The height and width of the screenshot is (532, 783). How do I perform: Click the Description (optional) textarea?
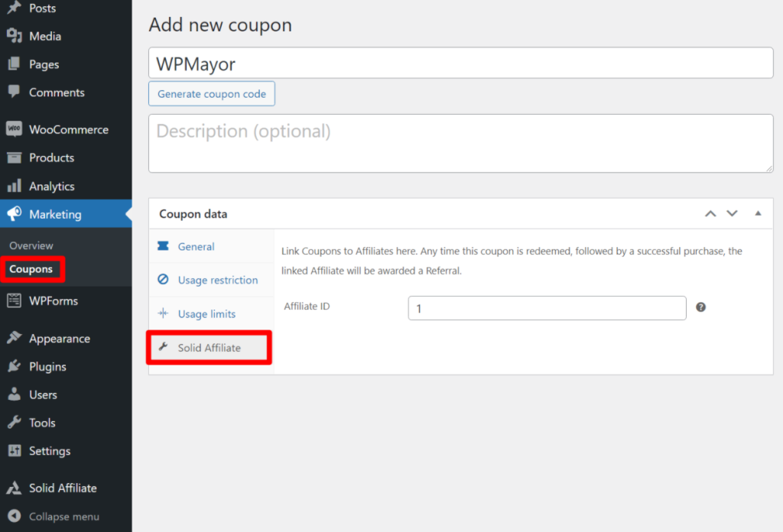tap(461, 144)
